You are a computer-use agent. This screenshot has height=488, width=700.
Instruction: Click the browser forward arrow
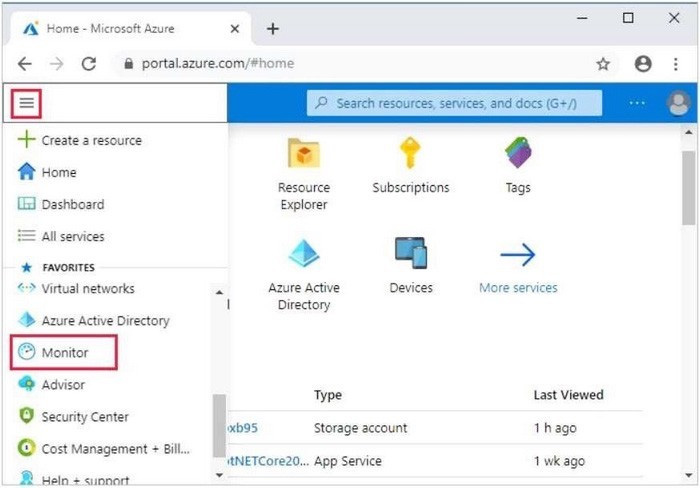[57, 64]
